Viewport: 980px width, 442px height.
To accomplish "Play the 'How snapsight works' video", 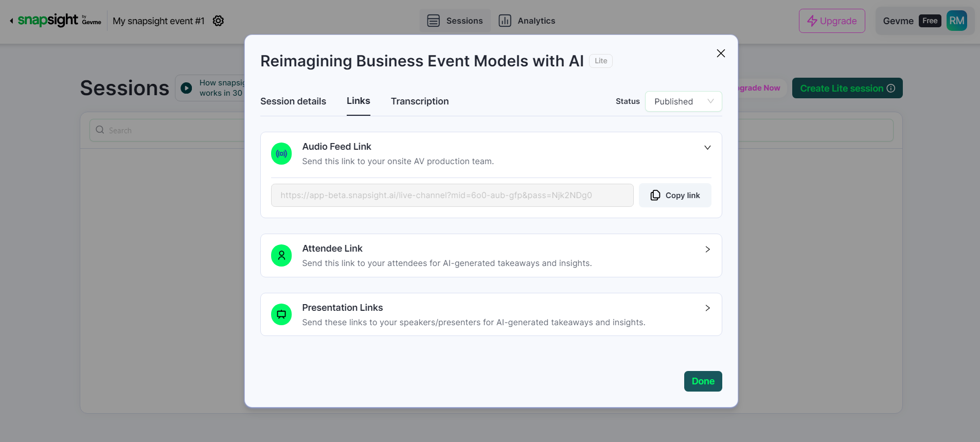I will click(x=186, y=88).
